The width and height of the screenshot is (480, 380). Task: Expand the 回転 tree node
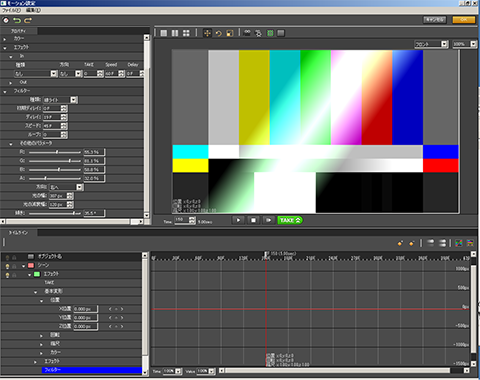coord(41,335)
